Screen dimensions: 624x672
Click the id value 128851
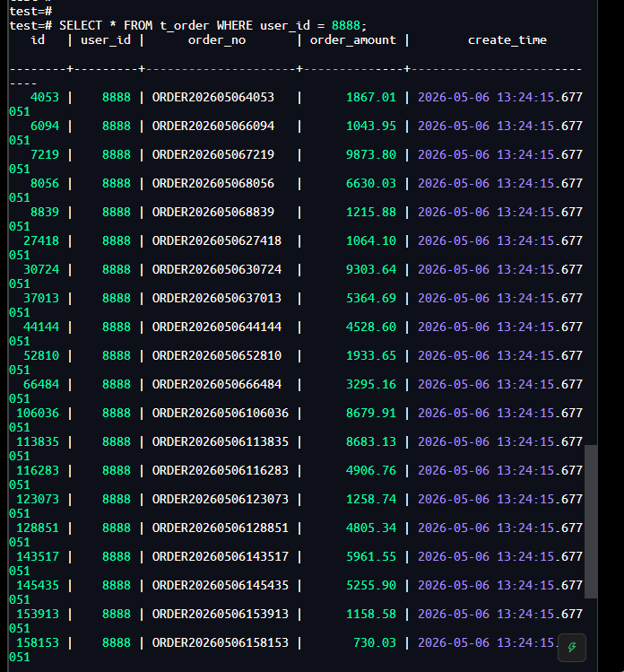38,528
